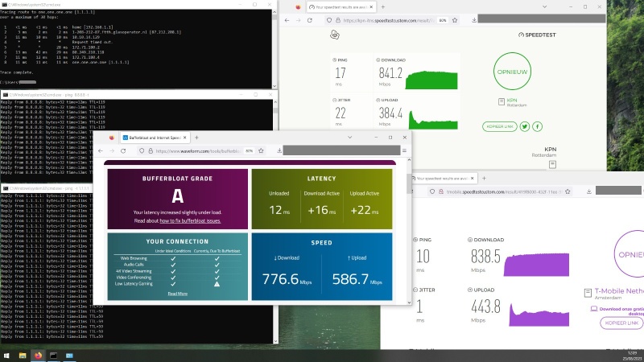The width and height of the screenshot is (644, 362).
Task: Bookmark the KPN speedtest page with star
Action: click(x=455, y=20)
